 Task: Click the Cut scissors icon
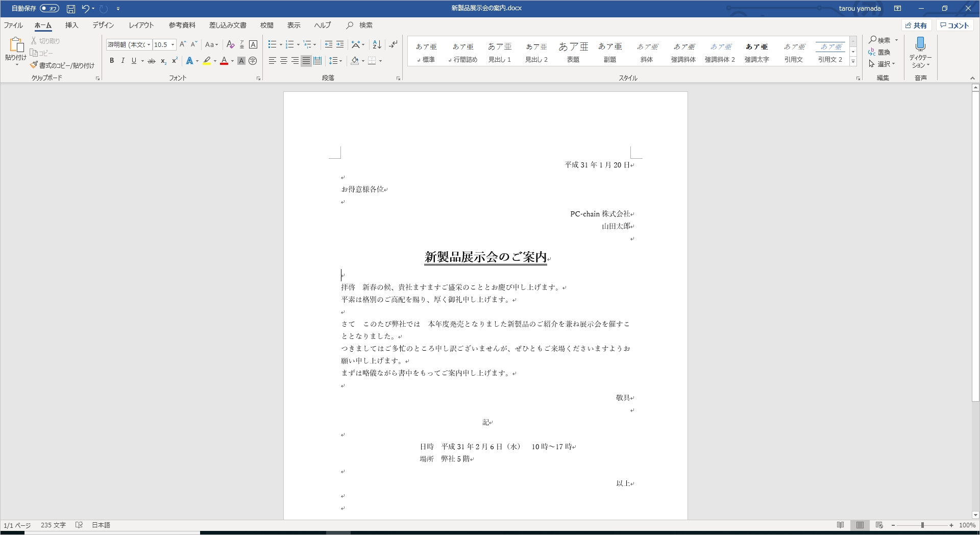point(34,41)
